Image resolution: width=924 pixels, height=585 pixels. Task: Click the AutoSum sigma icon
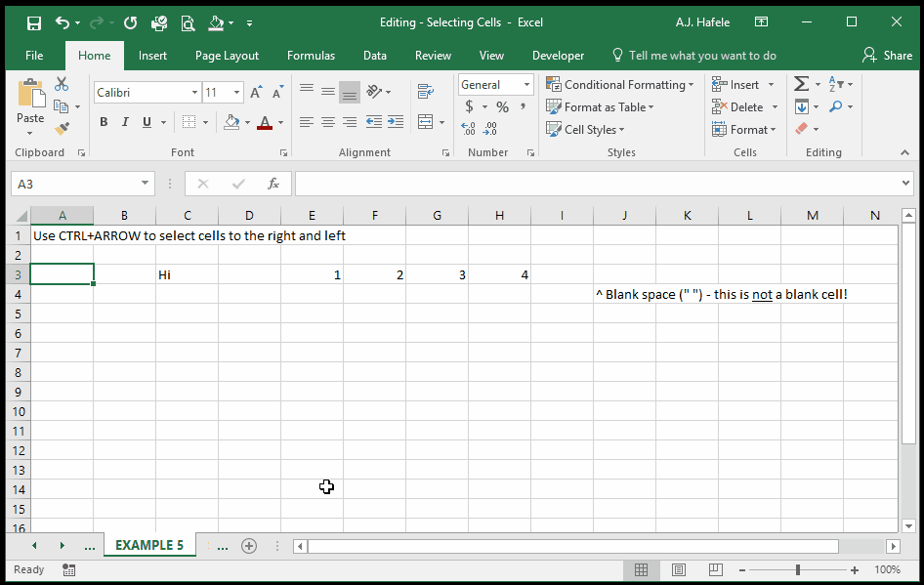click(801, 84)
